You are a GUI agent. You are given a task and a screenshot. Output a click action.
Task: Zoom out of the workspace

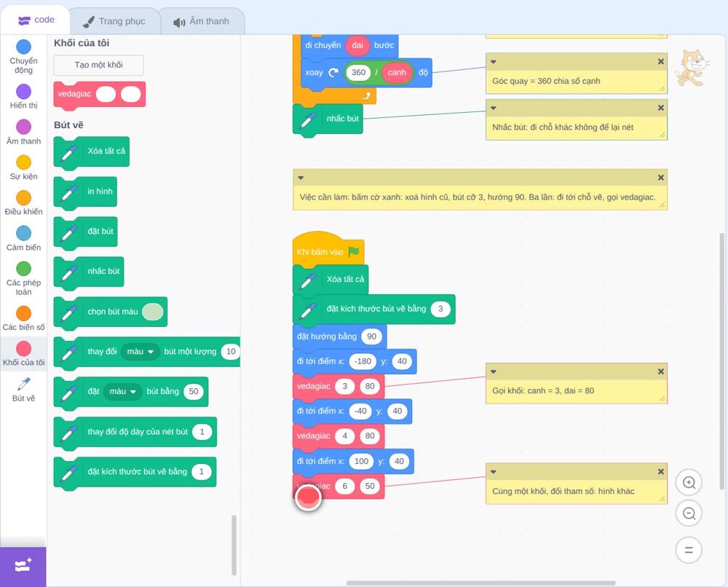click(x=689, y=513)
